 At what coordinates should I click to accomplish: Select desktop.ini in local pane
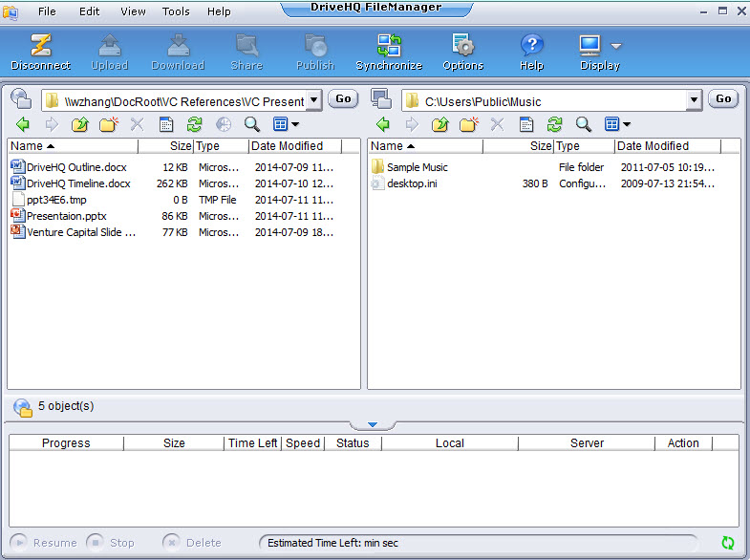pyautogui.click(x=412, y=183)
